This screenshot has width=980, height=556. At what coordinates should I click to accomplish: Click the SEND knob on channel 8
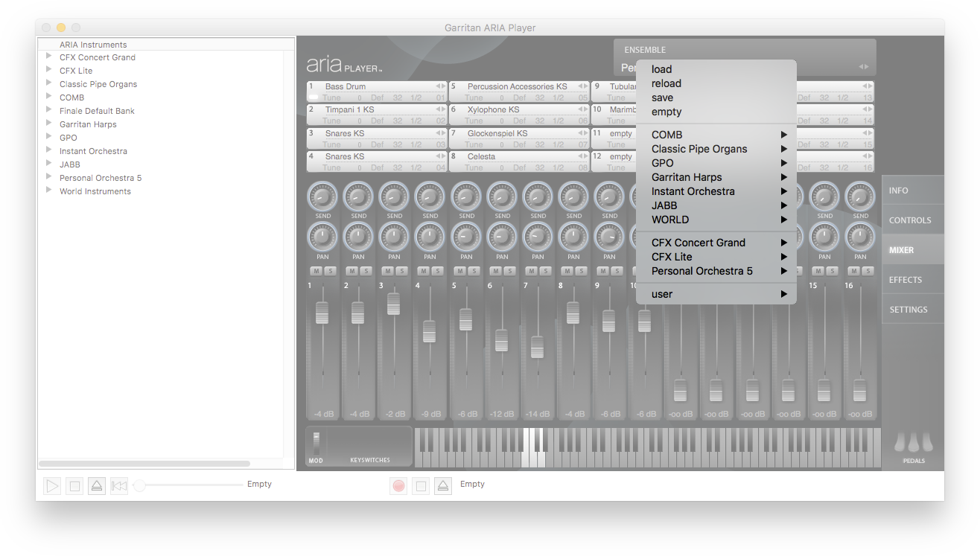pos(574,196)
